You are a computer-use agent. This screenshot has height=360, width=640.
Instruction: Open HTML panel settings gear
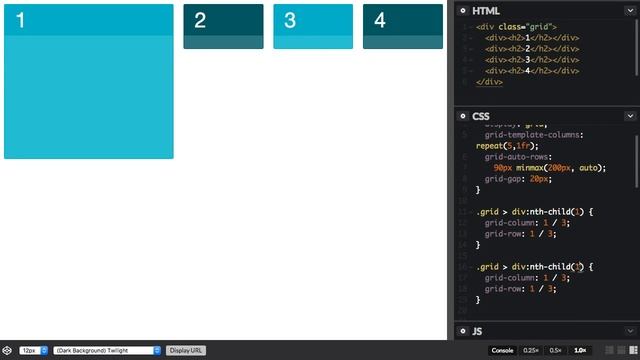coord(463,11)
